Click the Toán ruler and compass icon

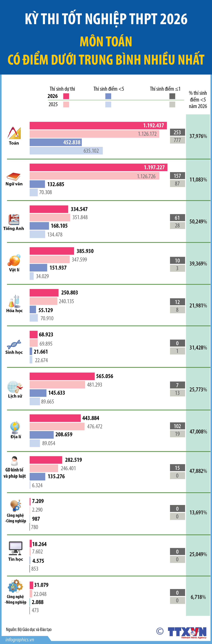14,133
